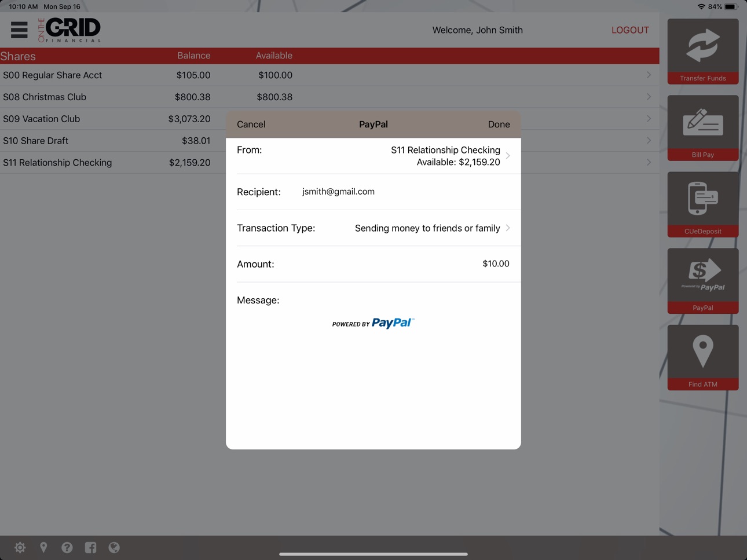Tap the location pin in bottom bar

[43, 547]
